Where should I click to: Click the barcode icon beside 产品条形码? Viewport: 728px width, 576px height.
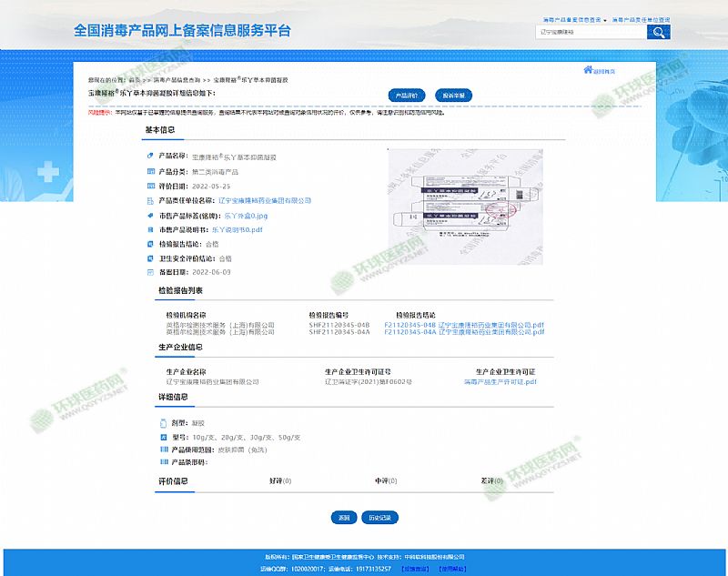(164, 462)
